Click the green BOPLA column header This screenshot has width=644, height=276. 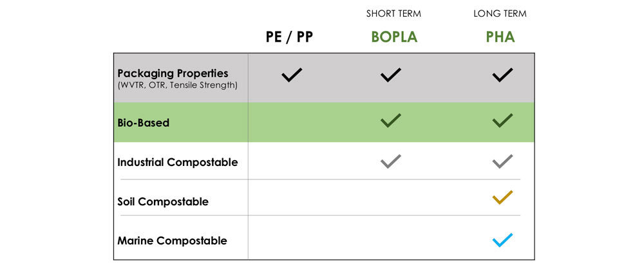(394, 37)
